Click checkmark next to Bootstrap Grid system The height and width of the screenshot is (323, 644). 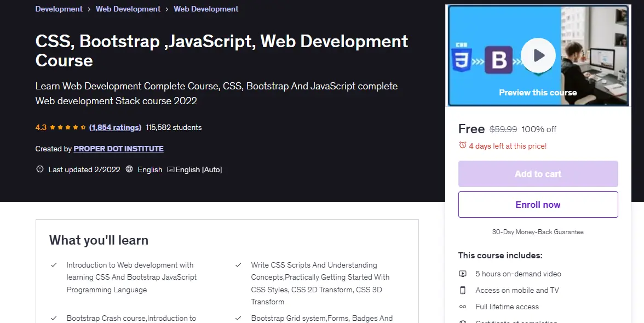238,318
